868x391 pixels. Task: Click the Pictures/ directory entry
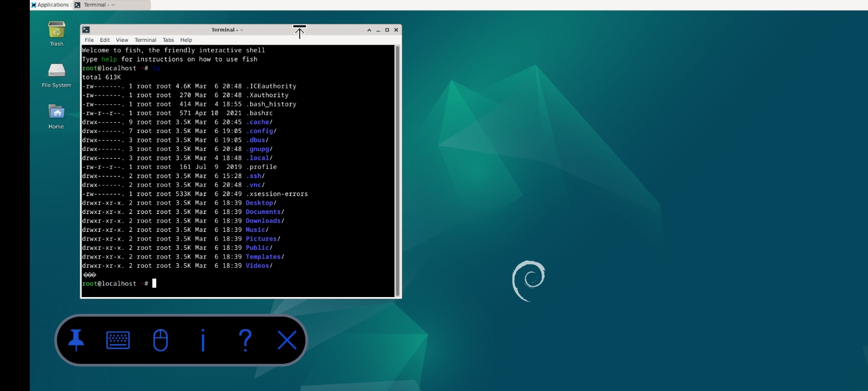click(x=263, y=238)
